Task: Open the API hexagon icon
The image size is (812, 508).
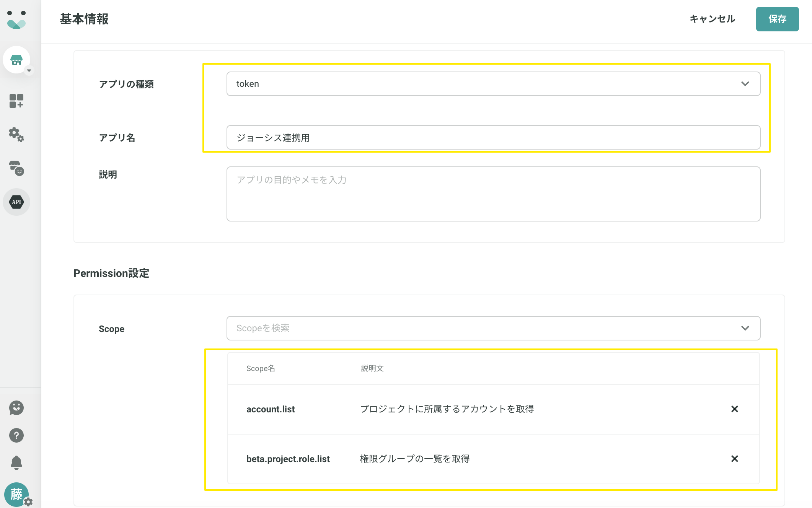Action: 16,202
